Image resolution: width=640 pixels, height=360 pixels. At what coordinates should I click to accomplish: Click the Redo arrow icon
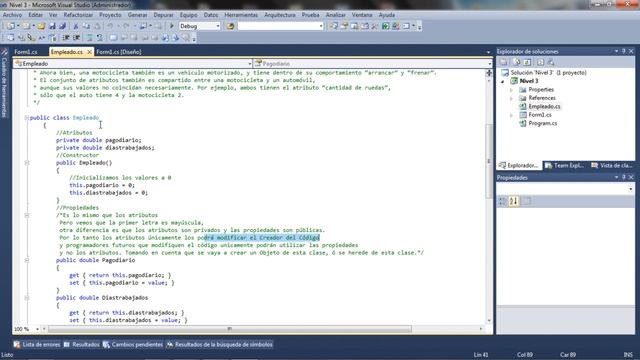tap(127, 26)
